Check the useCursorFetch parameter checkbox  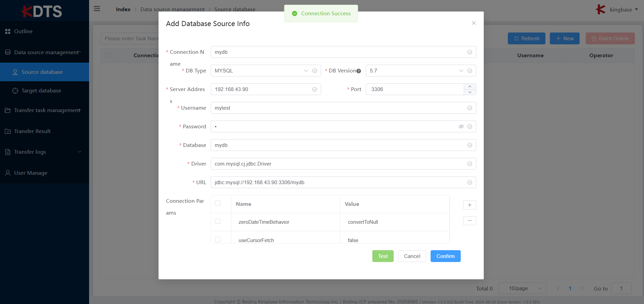click(x=218, y=239)
